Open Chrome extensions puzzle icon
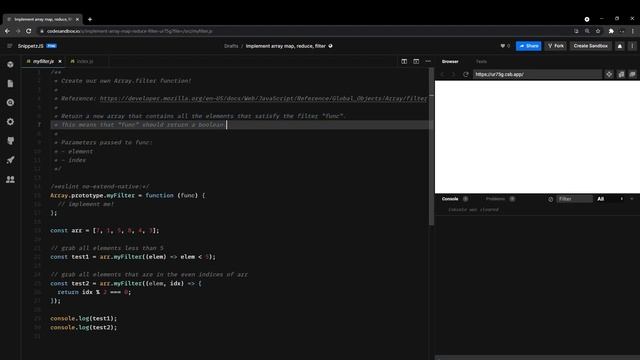 click(x=611, y=31)
